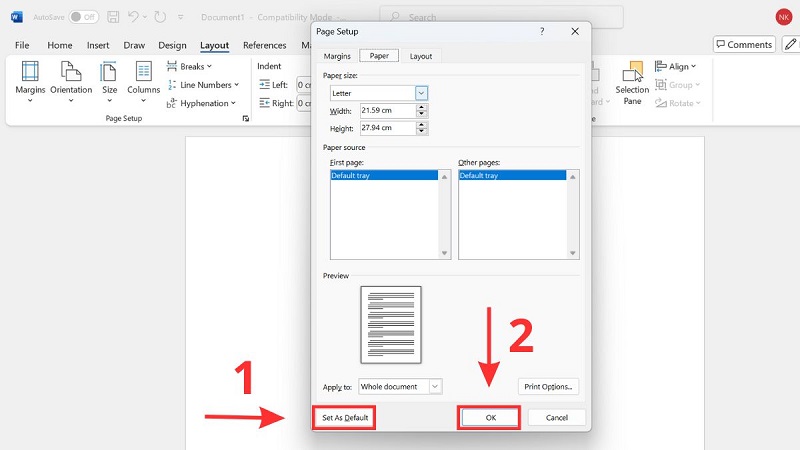
Task: Open the Selection Pane
Action: click(632, 80)
